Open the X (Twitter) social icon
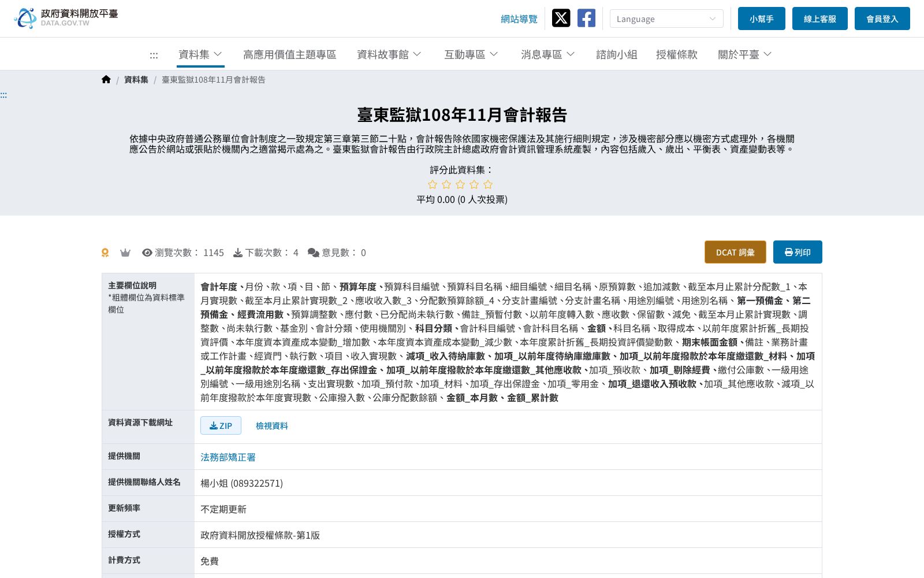This screenshot has width=924, height=578. click(561, 18)
